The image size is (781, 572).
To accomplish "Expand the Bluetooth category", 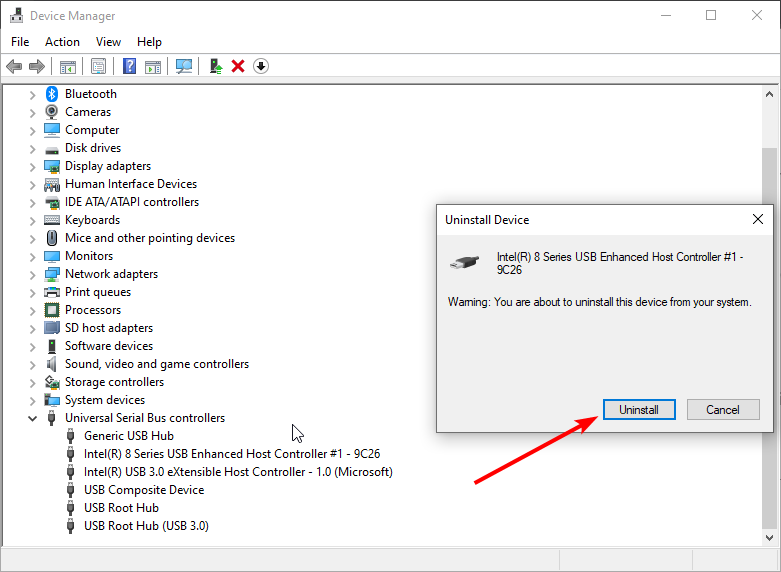I will 32,94.
